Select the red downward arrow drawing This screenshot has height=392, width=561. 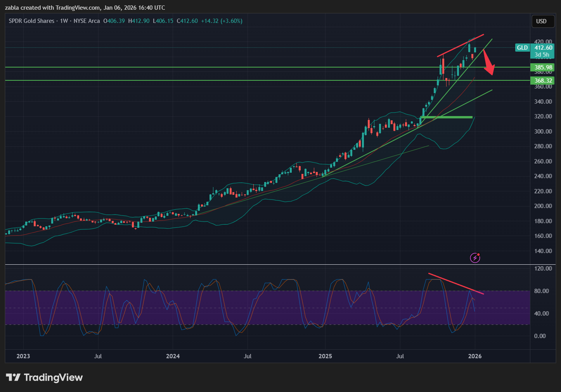click(489, 63)
